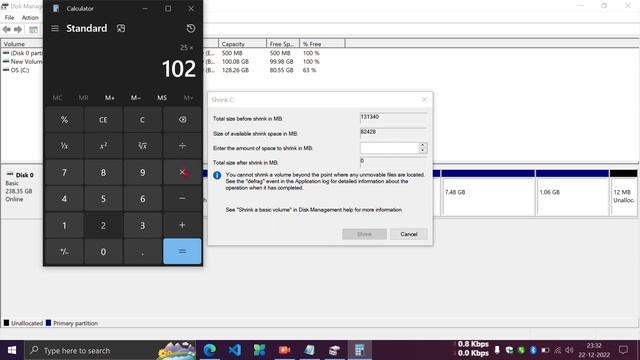640x360 pixels.
Task: Select the Disk 0 Basic disk label
Action: (21, 187)
